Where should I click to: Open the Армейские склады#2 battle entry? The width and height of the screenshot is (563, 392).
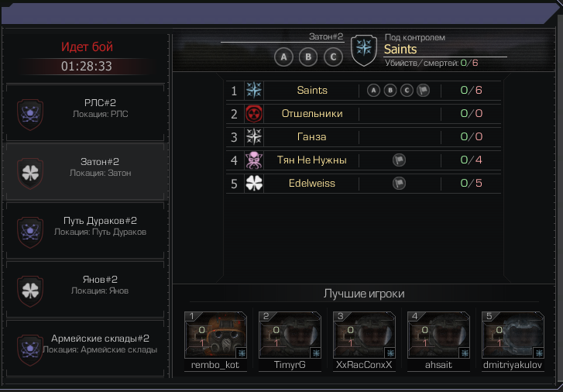85,349
